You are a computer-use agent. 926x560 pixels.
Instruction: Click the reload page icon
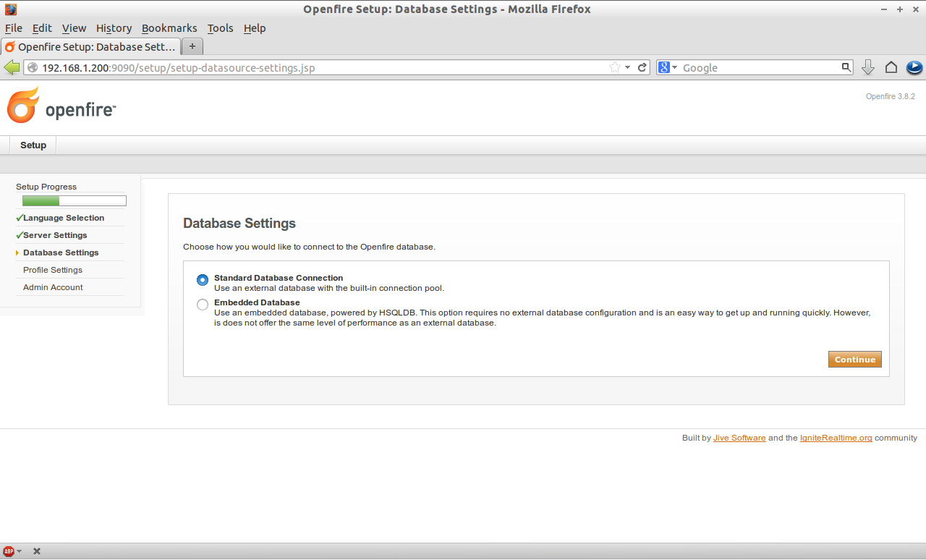(642, 67)
